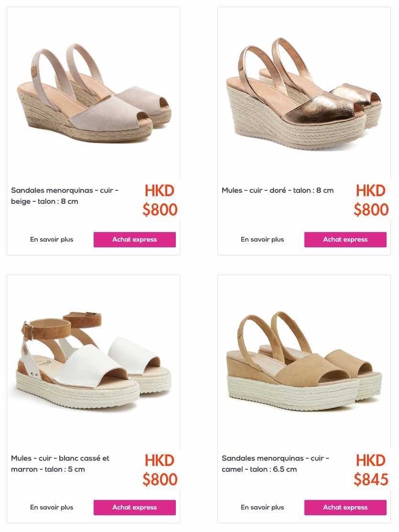Screen dimensions: 399x532
Task: Click HKD $800 price of beige sandals
Action: [x=160, y=200]
